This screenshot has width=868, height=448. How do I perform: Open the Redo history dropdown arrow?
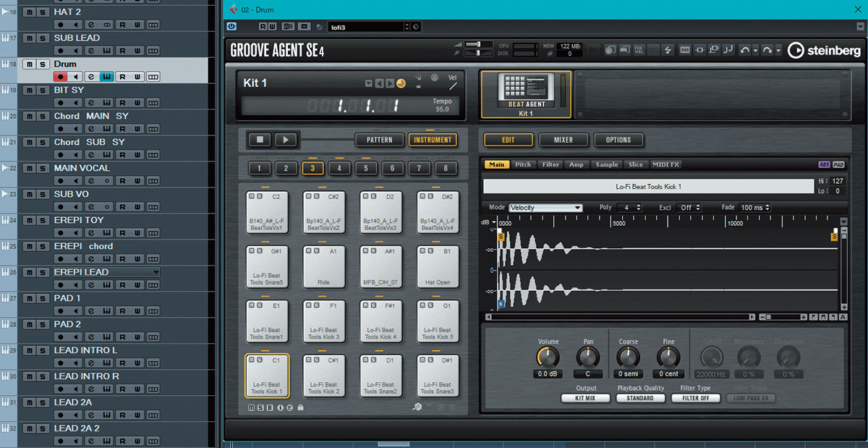(x=778, y=50)
